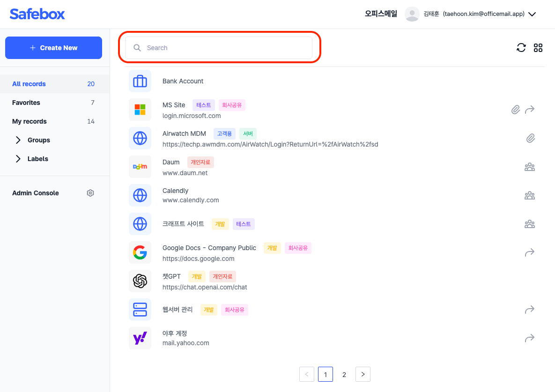Click the Bank Account briefcase icon

click(140, 81)
